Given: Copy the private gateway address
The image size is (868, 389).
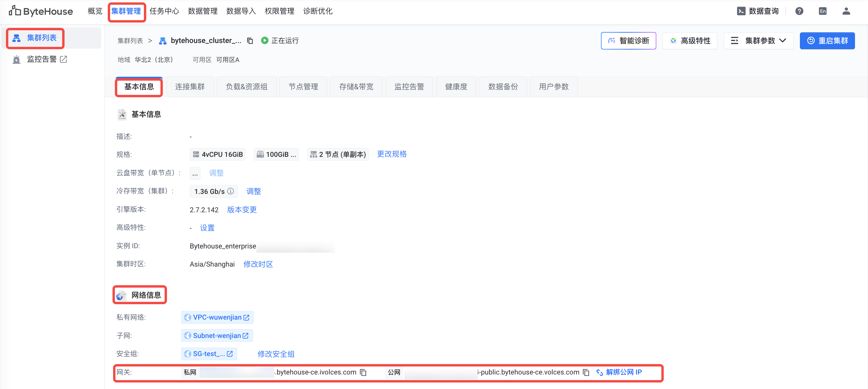Looking at the screenshot, I should (x=363, y=372).
